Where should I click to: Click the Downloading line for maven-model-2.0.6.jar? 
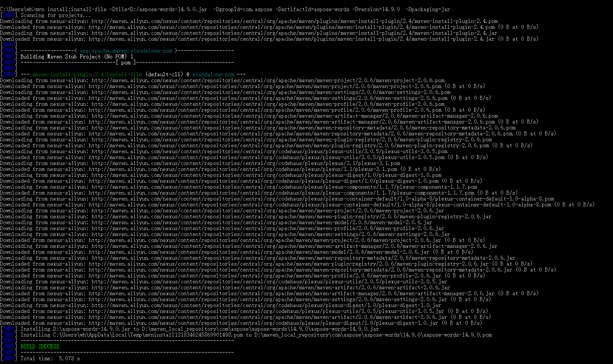click(216, 222)
